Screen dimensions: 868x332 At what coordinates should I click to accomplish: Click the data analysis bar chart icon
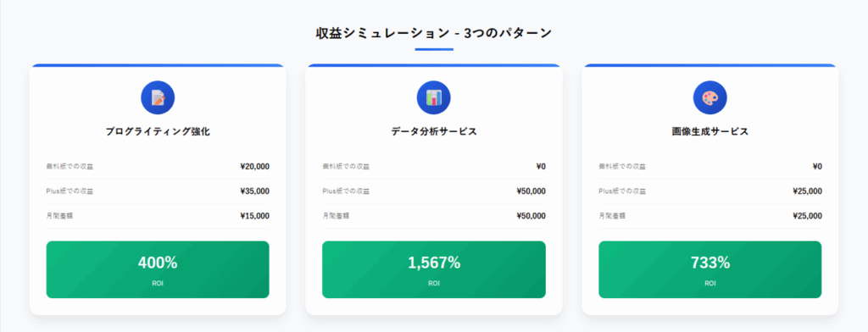[x=433, y=98]
